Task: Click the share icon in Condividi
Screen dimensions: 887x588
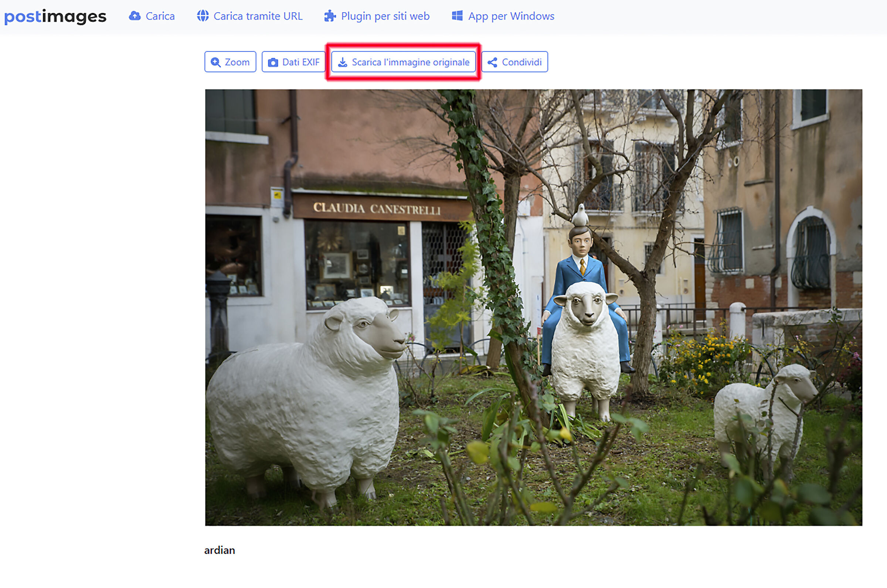Action: pos(492,62)
